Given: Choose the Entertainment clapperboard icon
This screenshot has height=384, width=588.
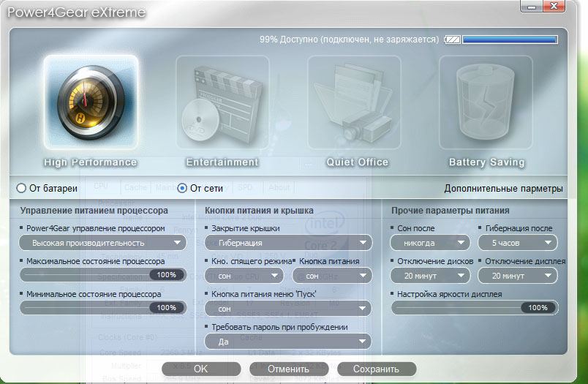Looking at the screenshot, I should [222, 102].
